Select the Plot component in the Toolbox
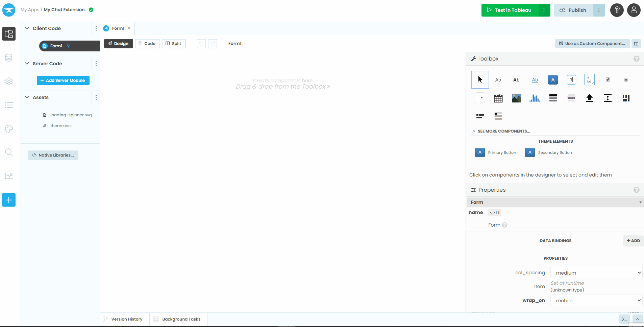Screen dimensions: 644x327 coord(535,98)
